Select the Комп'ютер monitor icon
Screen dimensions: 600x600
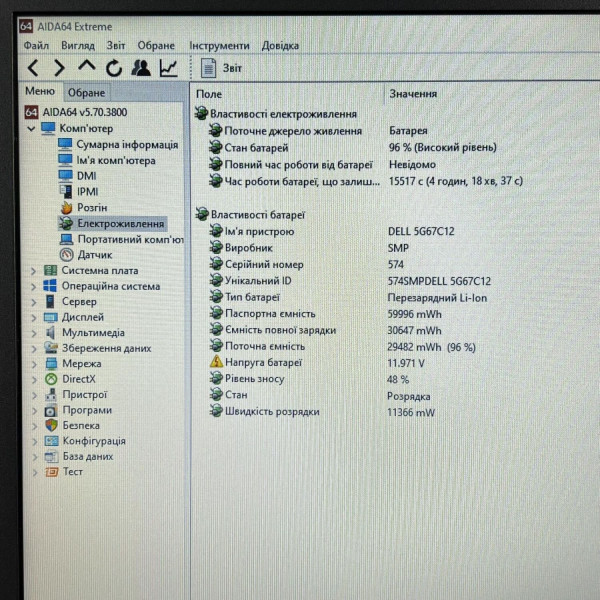[48, 128]
